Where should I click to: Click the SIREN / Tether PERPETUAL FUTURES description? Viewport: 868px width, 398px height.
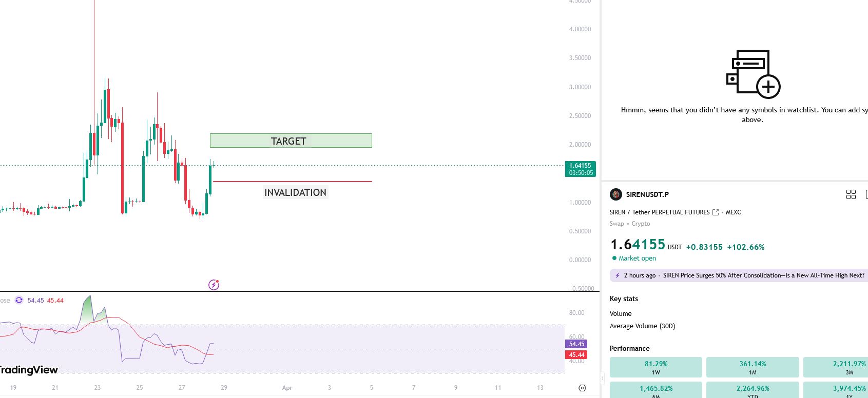[660, 212]
